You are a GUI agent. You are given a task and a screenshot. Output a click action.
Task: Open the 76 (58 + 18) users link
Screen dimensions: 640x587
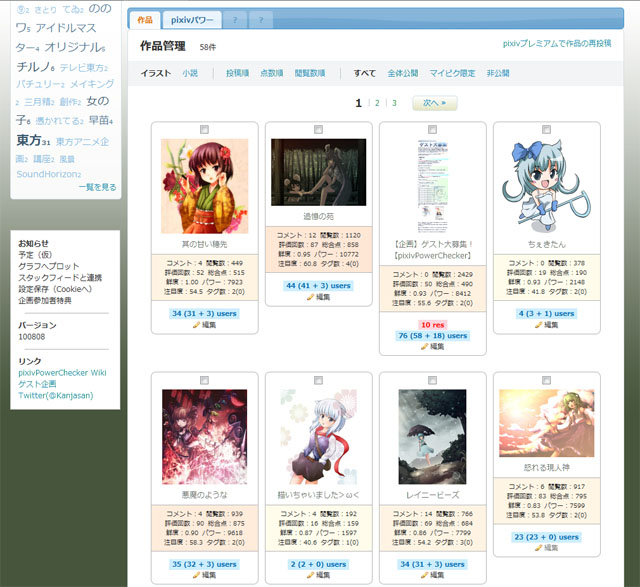point(433,336)
